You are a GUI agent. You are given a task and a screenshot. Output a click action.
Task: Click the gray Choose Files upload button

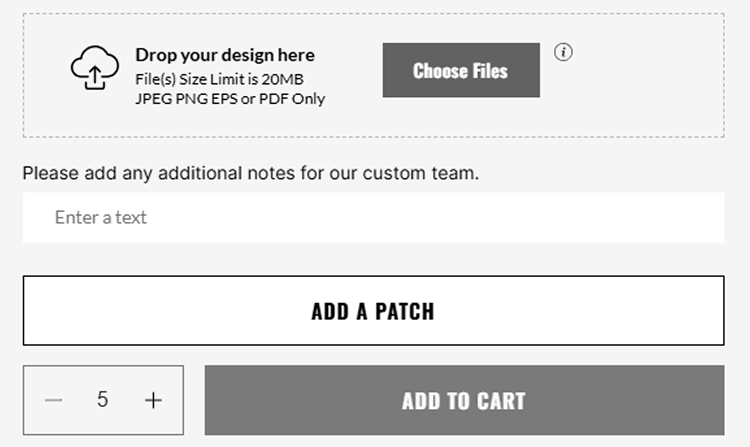[x=461, y=70]
